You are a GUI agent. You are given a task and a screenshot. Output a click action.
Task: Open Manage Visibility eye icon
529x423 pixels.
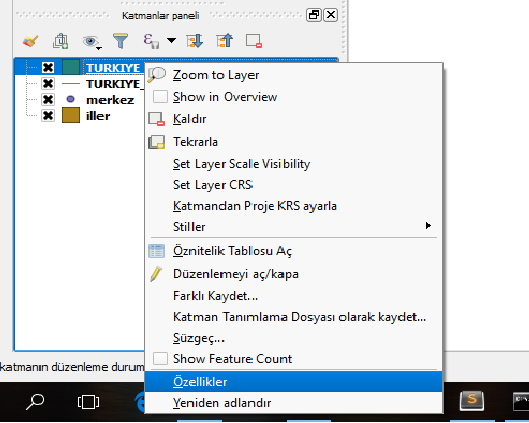coord(91,41)
